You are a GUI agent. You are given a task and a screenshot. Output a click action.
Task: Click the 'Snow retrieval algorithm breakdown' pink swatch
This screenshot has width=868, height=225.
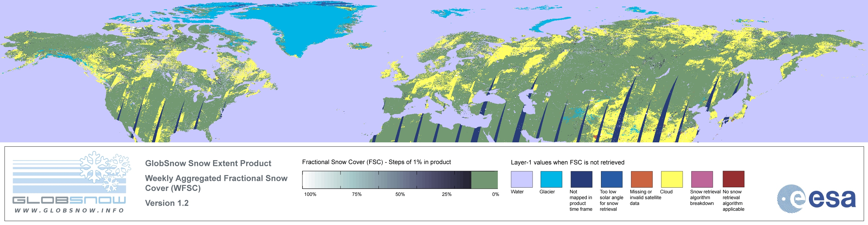coord(702,179)
